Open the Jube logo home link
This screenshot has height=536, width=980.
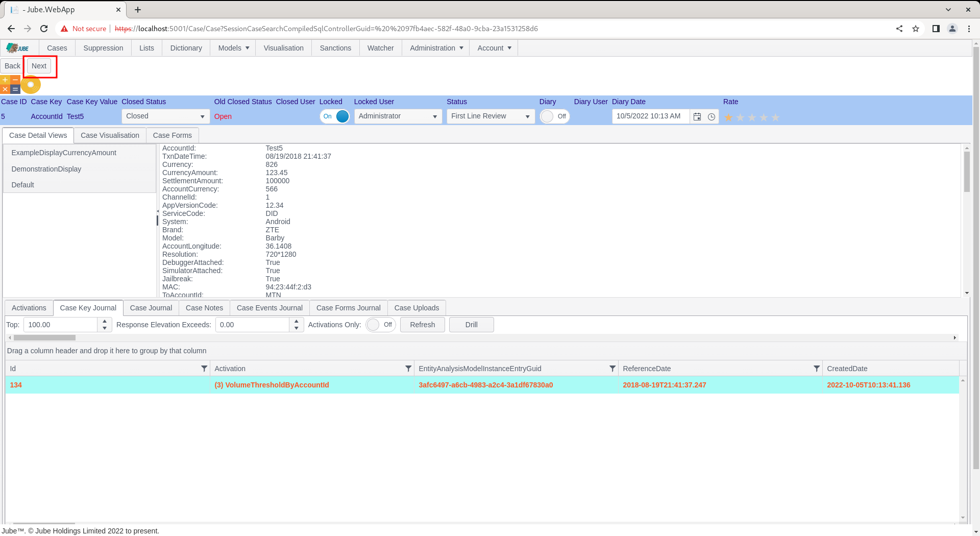pos(18,48)
